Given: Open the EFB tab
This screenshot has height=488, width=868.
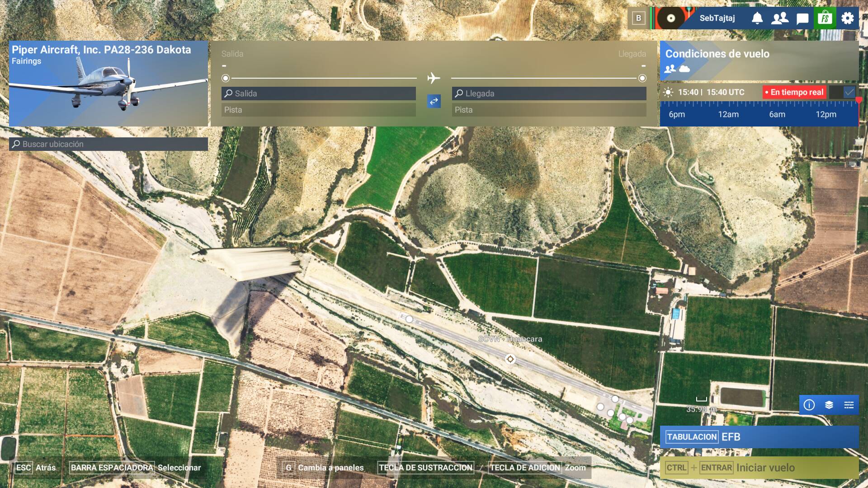Looking at the screenshot, I should [759, 437].
